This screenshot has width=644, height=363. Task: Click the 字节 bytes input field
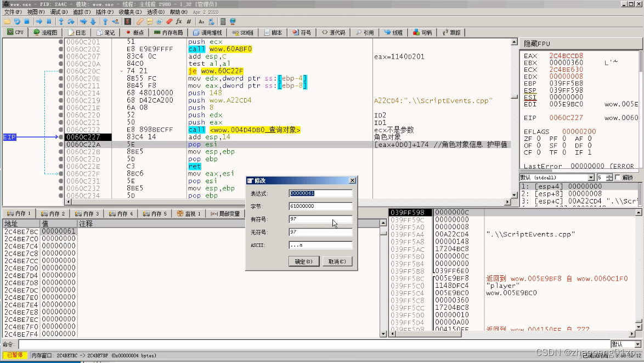coord(320,206)
